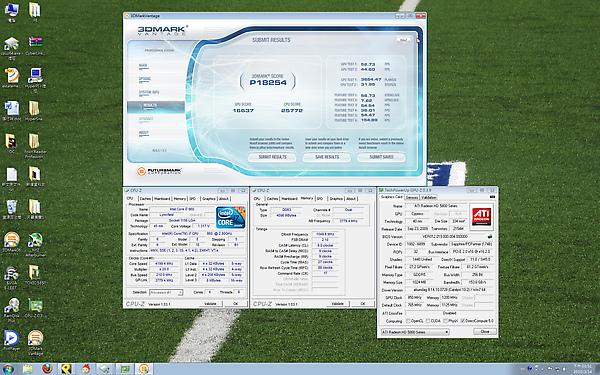Launch the MSI Afterburner shortcut

click(x=35, y=245)
